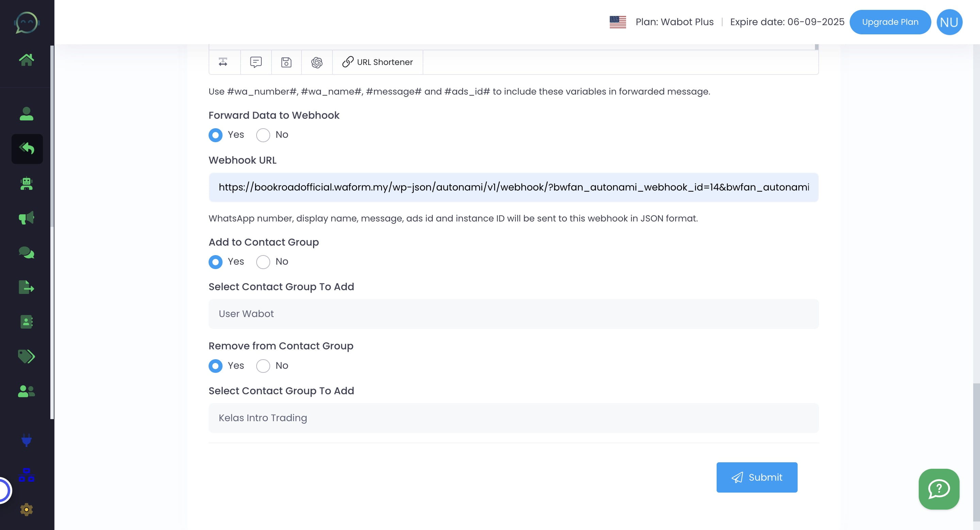The height and width of the screenshot is (530, 980).
Task: Open the robot chatbot sidebar icon
Action: (x=26, y=184)
